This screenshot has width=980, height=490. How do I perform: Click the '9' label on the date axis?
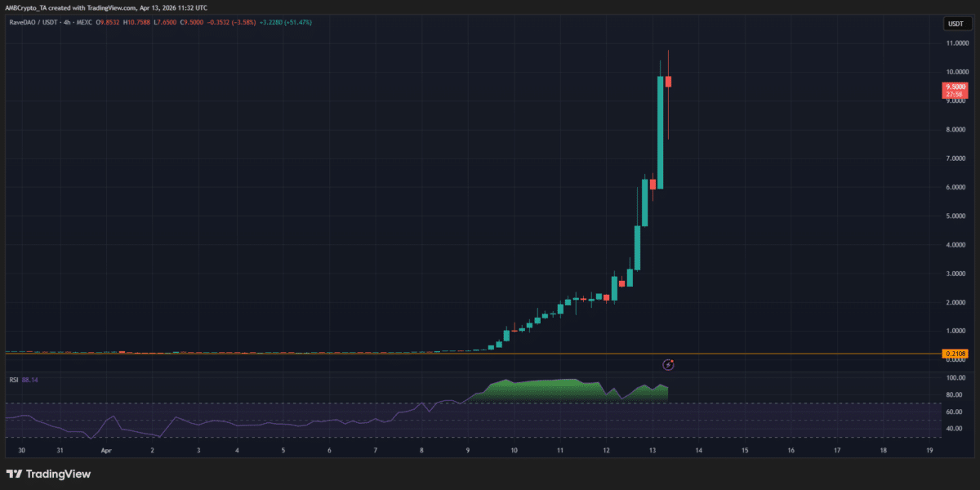(x=468, y=450)
